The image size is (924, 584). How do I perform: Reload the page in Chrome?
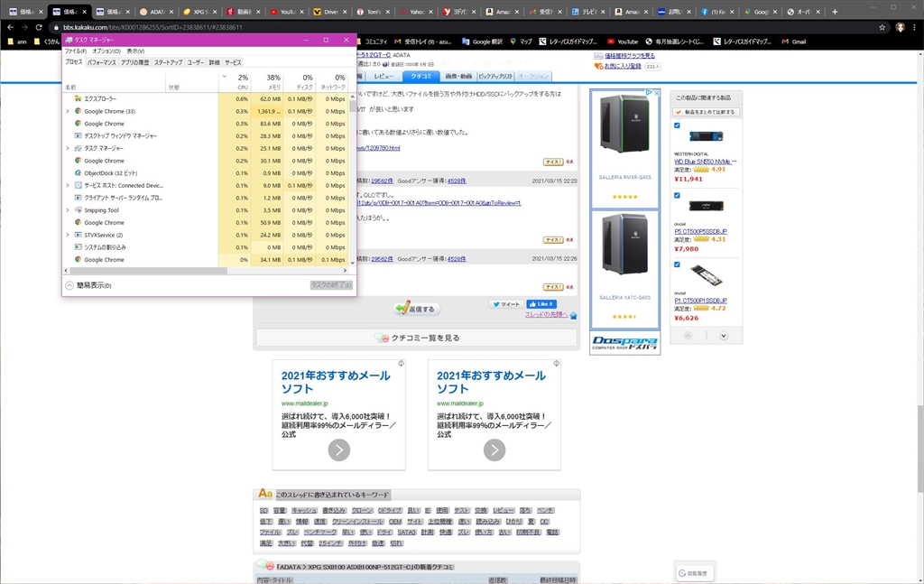click(x=38, y=27)
